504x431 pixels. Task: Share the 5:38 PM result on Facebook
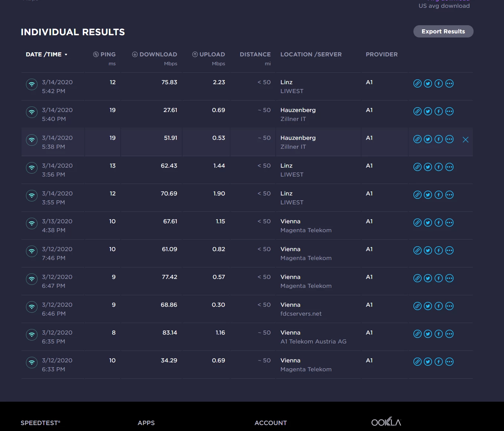[439, 139]
